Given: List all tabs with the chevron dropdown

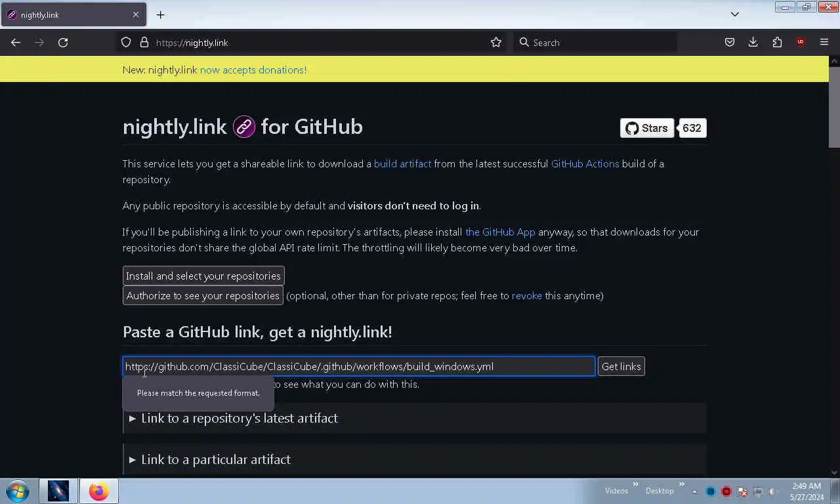Looking at the screenshot, I should pos(735,14).
